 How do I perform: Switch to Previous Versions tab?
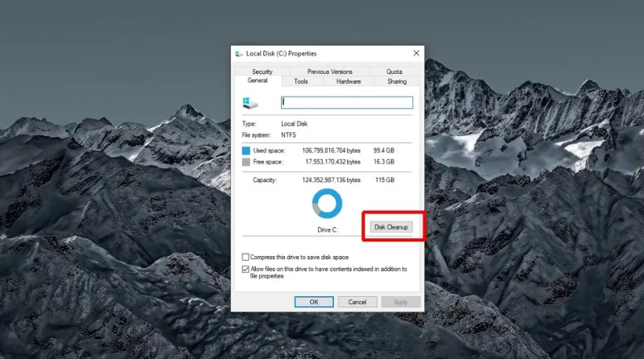pyautogui.click(x=330, y=72)
